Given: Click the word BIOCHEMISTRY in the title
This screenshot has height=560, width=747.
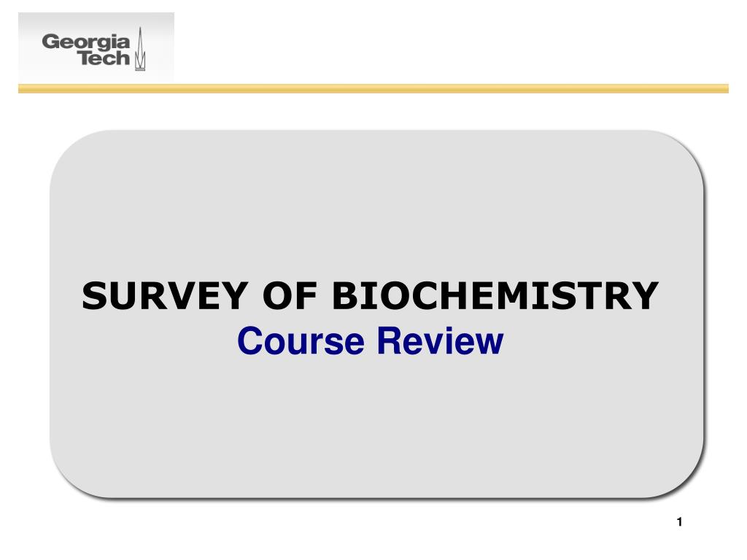Looking at the screenshot, I should tap(495, 296).
